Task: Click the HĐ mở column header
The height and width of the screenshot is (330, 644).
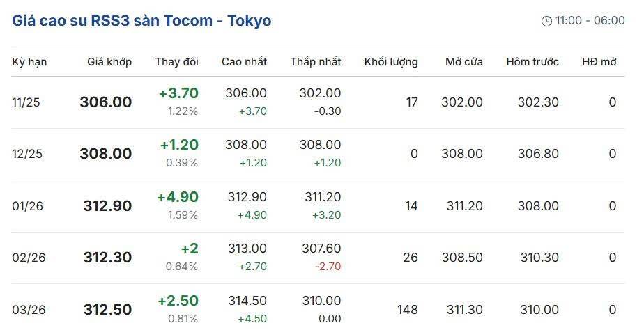Action: pyautogui.click(x=599, y=62)
